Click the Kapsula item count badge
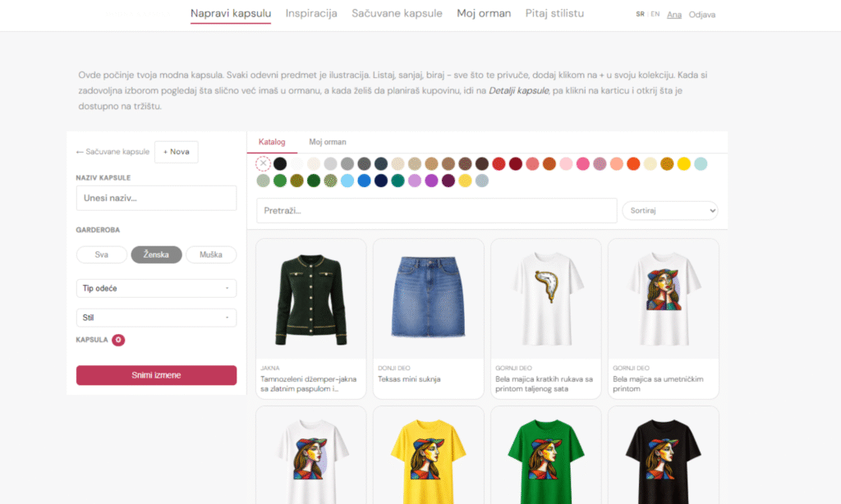Screen dimensions: 841x504 (x=118, y=340)
